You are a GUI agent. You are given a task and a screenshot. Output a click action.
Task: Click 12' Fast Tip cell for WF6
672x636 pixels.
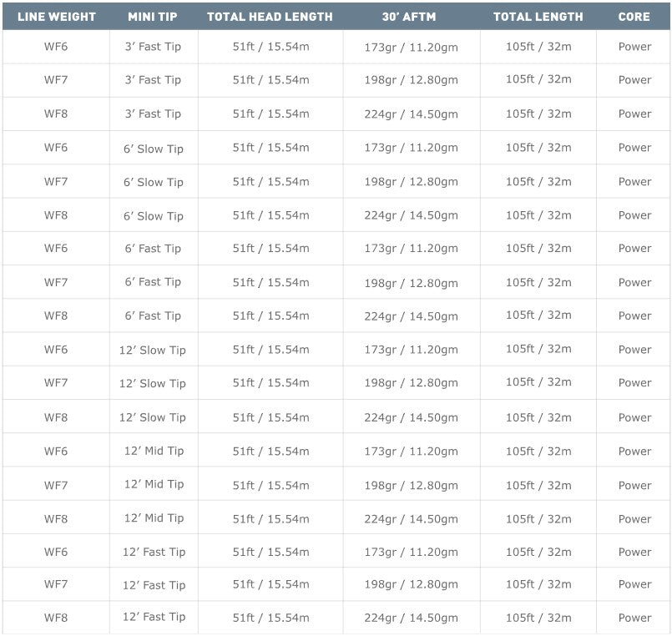153,552
